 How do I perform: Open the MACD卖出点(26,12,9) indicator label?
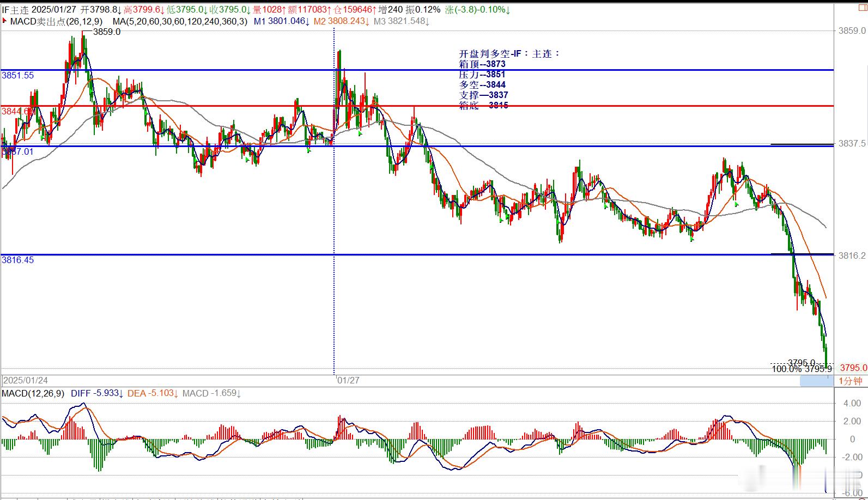[x=56, y=22]
